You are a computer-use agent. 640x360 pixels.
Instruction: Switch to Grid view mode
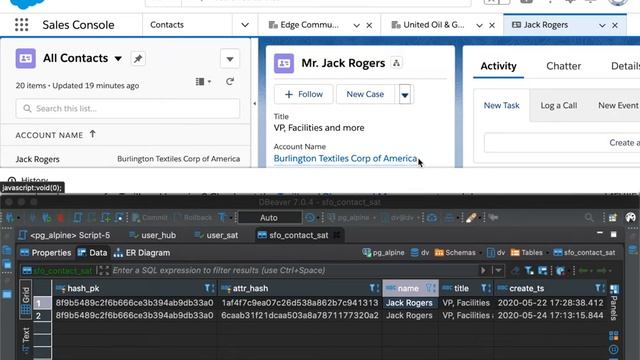[26, 300]
